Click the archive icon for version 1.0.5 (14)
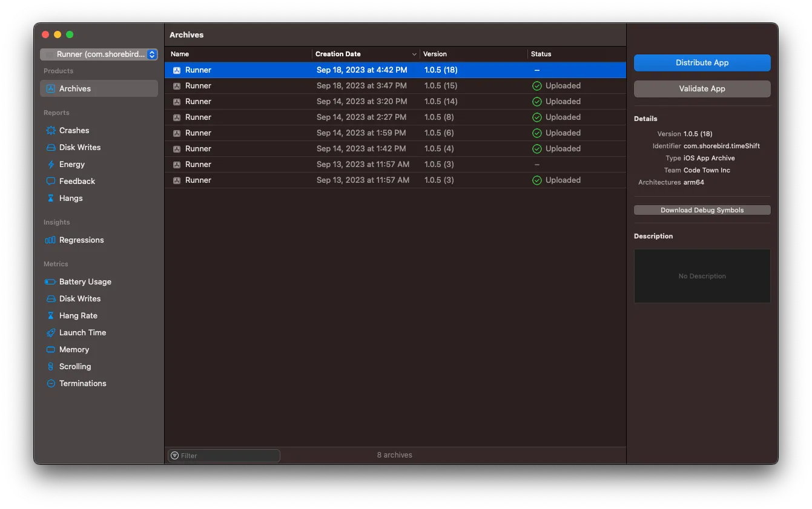812x509 pixels. click(177, 102)
